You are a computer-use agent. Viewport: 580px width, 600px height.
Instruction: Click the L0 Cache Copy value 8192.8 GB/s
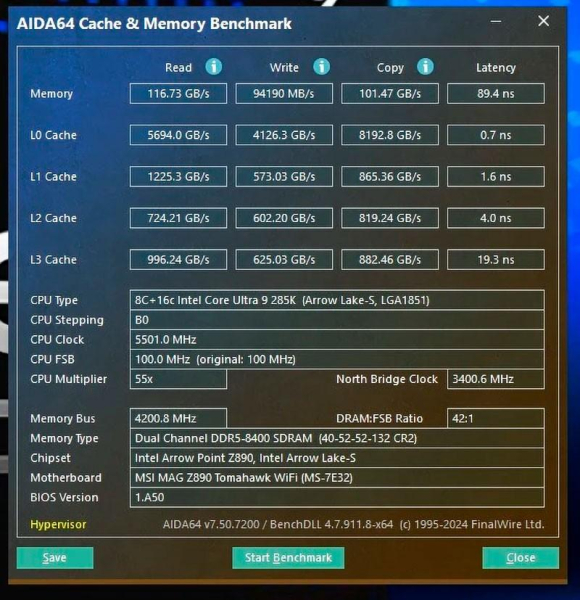click(390, 135)
